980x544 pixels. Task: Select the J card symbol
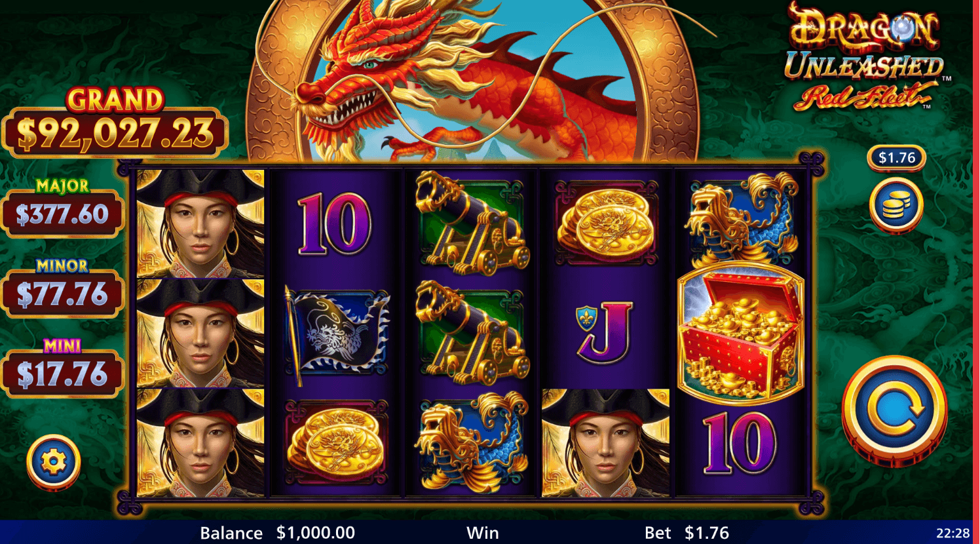click(x=605, y=332)
